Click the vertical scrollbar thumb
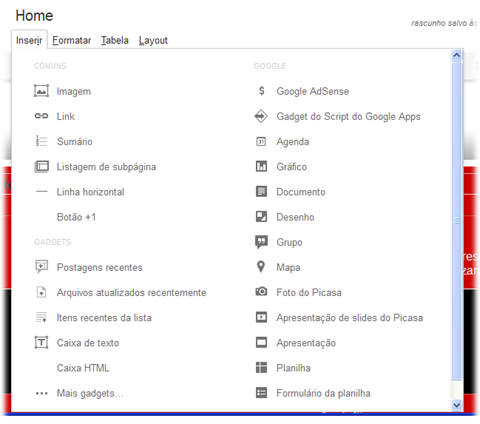The image size is (480, 424). pos(457,220)
